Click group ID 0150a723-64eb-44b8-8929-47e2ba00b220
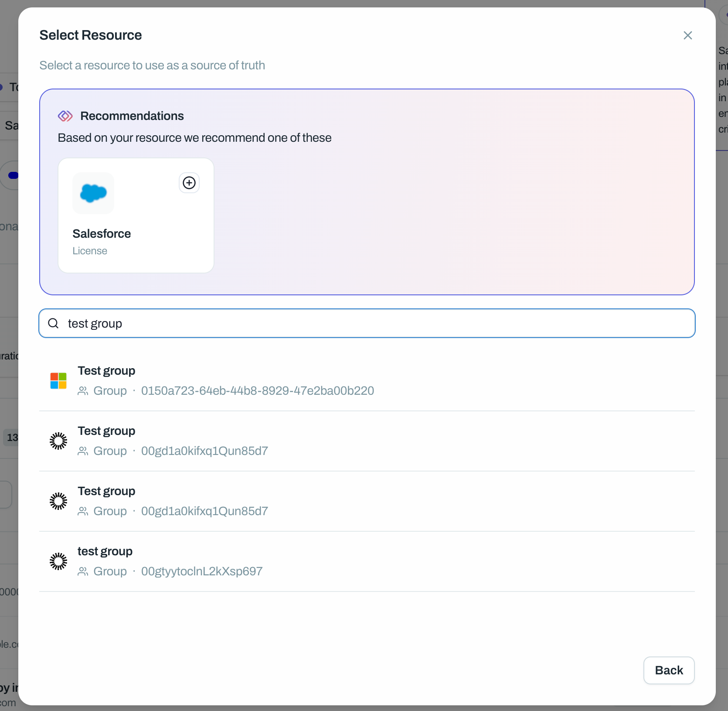This screenshot has width=728, height=711. [x=257, y=391]
